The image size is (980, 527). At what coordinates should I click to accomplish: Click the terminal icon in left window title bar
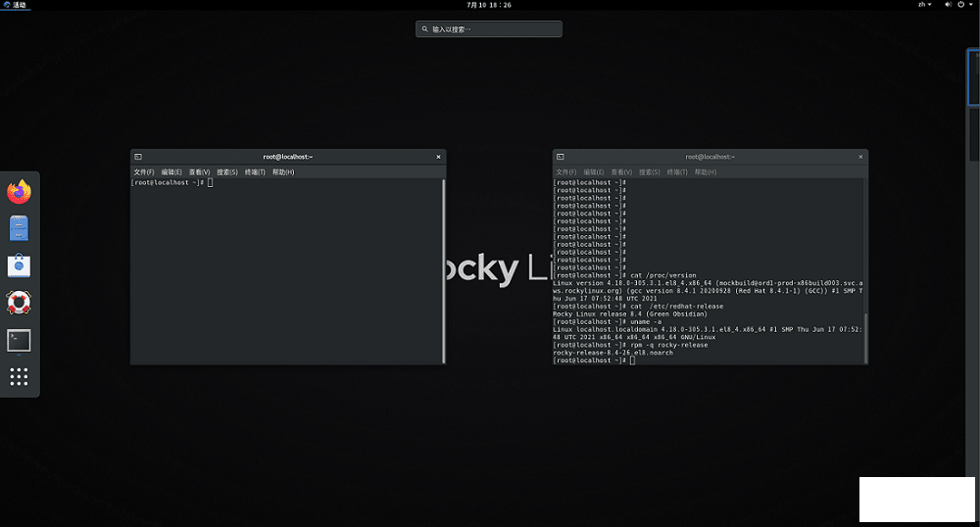pos(138,157)
